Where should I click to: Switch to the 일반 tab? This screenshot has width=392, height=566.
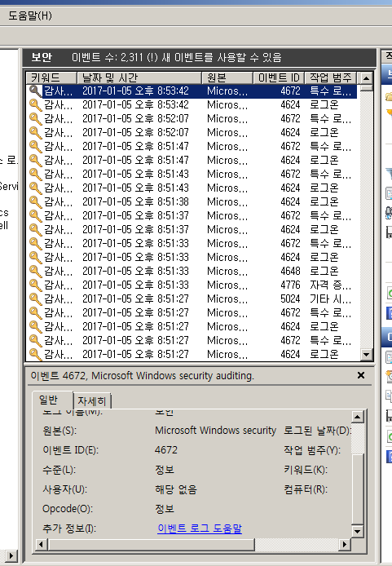pyautogui.click(x=48, y=400)
